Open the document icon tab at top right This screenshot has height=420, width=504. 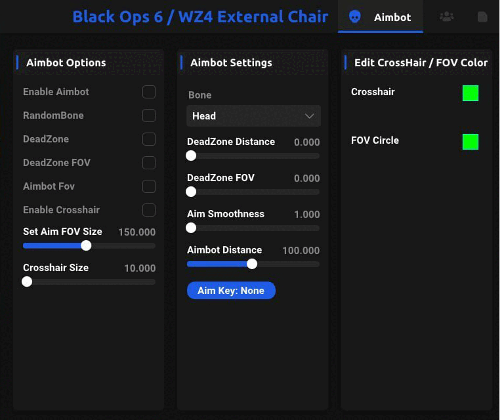pyautogui.click(x=482, y=16)
